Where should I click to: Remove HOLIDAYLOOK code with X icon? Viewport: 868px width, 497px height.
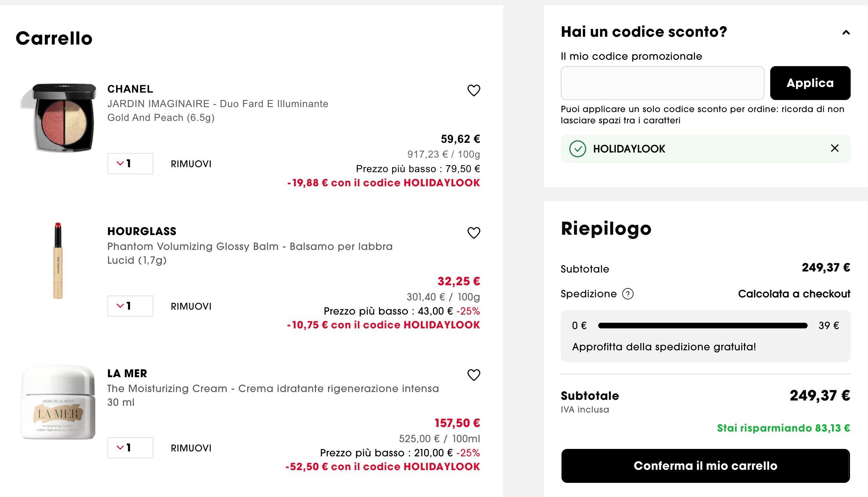coord(834,148)
